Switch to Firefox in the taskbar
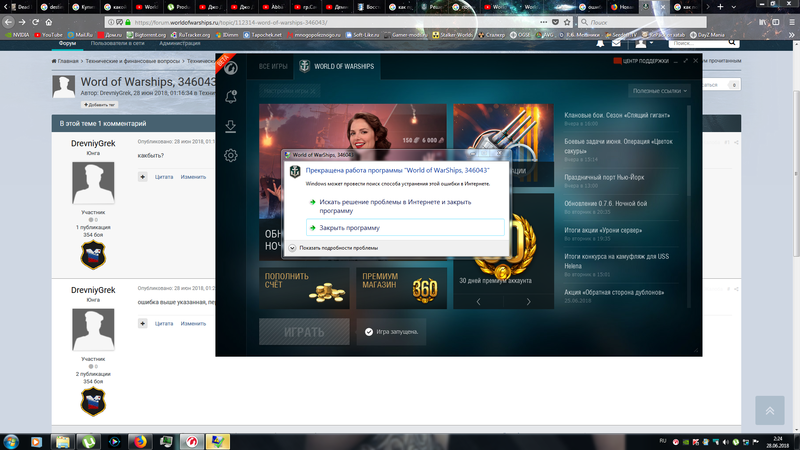Screen dimensions: 800x450 tap(140, 441)
